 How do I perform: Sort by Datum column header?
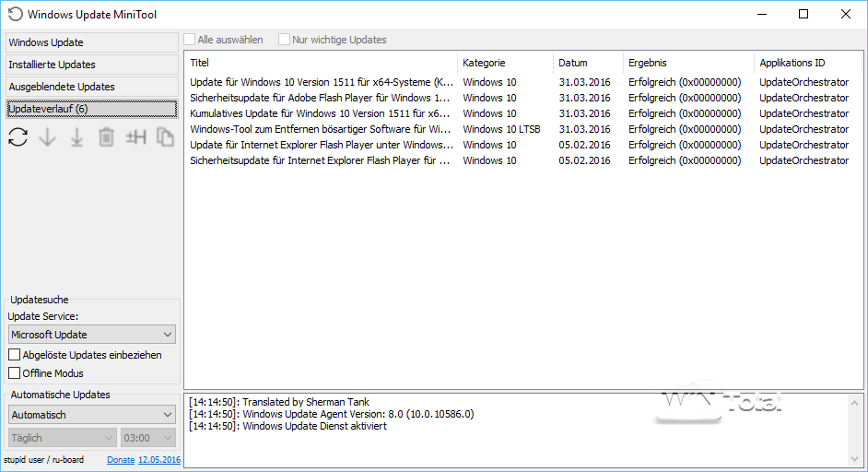click(x=589, y=63)
